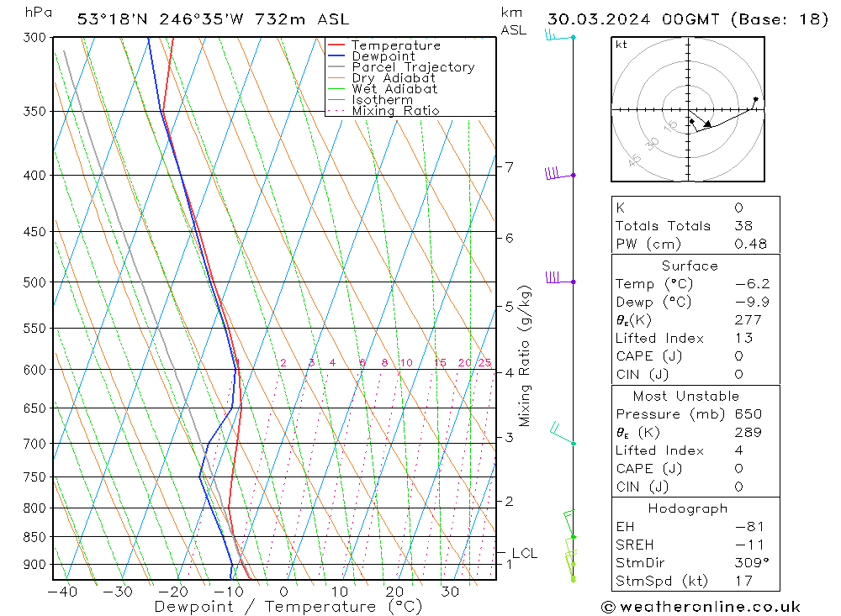This screenshot has width=841, height=616.
Task: Click the Totals Totals value 38
Action: coord(744,226)
